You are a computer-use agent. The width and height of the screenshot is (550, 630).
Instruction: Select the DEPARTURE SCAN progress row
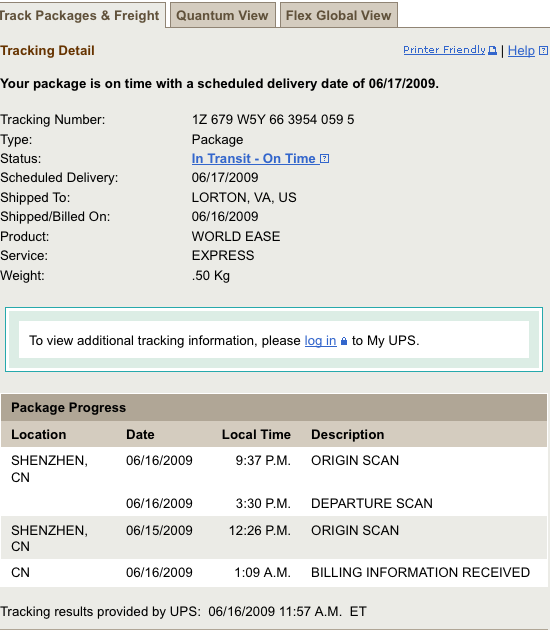tap(274, 503)
